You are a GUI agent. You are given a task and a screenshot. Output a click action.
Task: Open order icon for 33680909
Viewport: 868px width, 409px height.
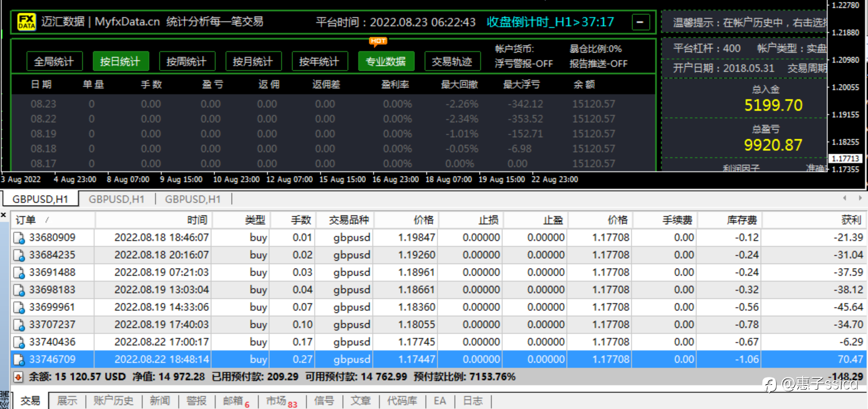click(x=19, y=238)
